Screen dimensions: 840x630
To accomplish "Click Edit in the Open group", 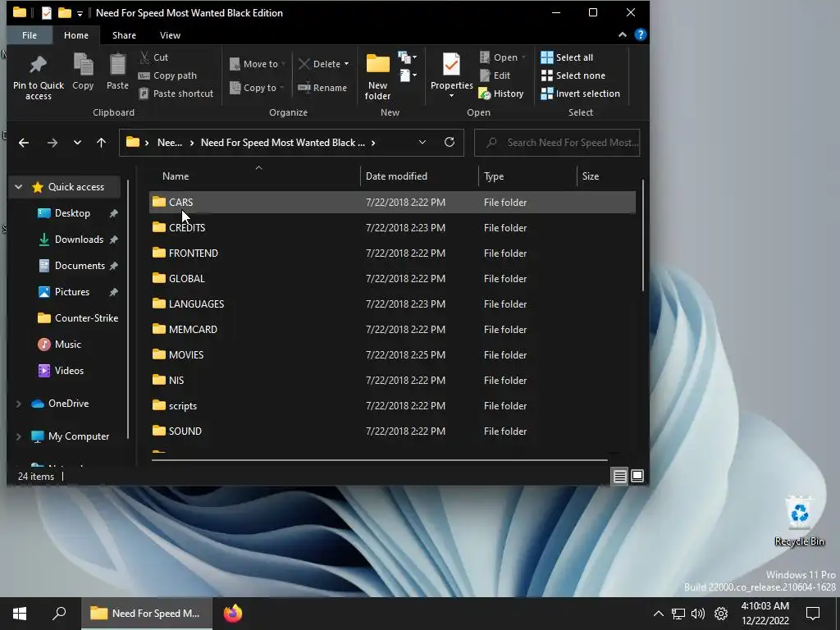I will pos(495,75).
